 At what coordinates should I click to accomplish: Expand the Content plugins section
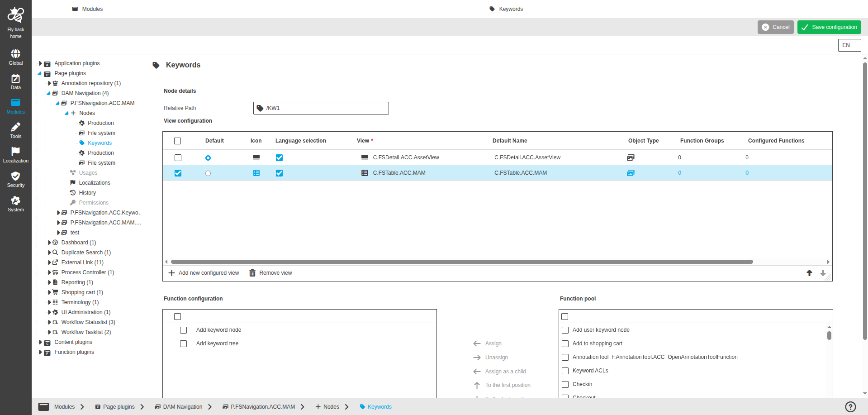40,342
